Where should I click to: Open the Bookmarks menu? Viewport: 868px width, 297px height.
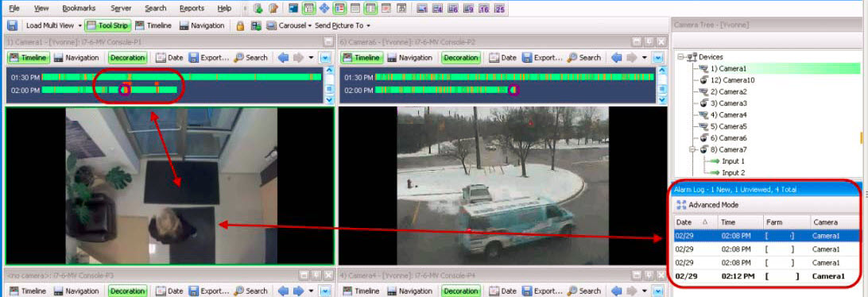pyautogui.click(x=79, y=8)
